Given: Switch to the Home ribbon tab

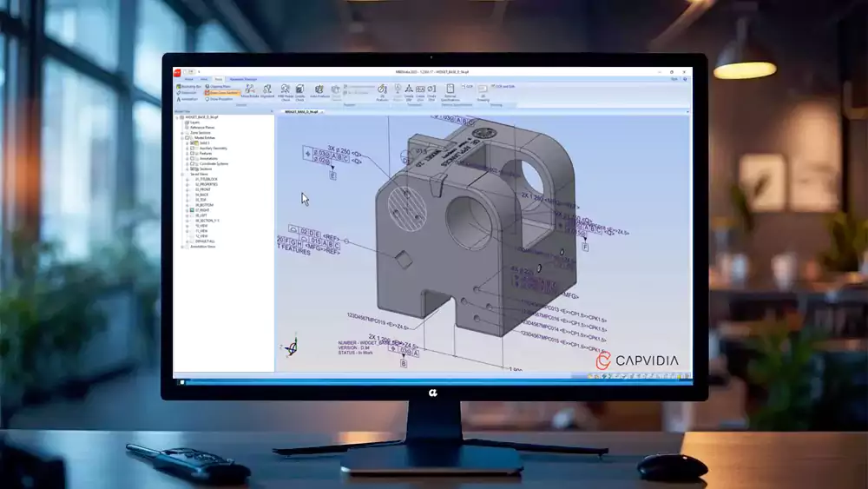Looking at the screenshot, I should [x=188, y=79].
